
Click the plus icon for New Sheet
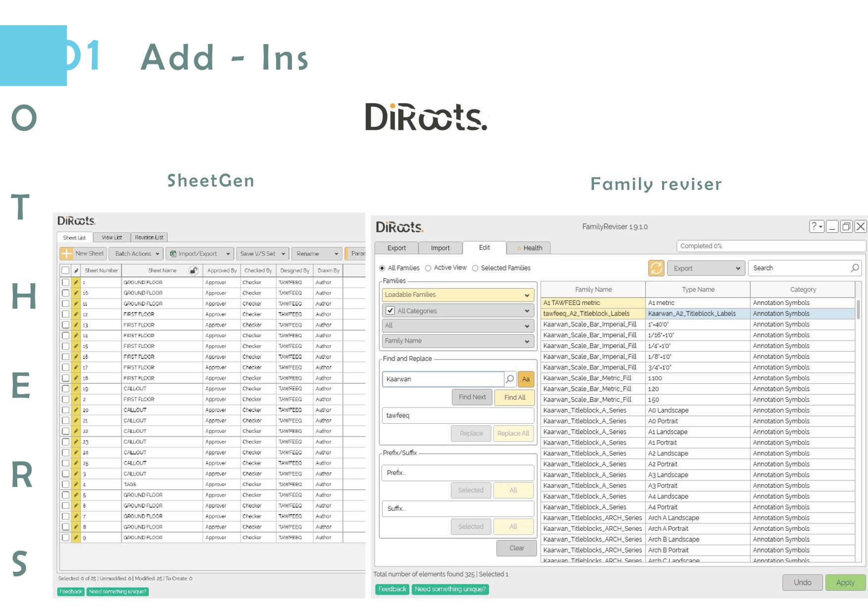point(66,254)
